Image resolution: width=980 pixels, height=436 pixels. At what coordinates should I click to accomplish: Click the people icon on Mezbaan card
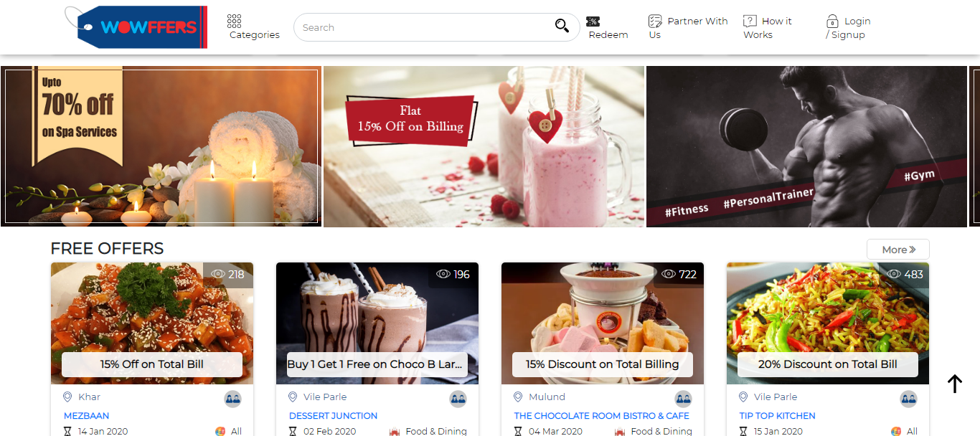point(233,399)
